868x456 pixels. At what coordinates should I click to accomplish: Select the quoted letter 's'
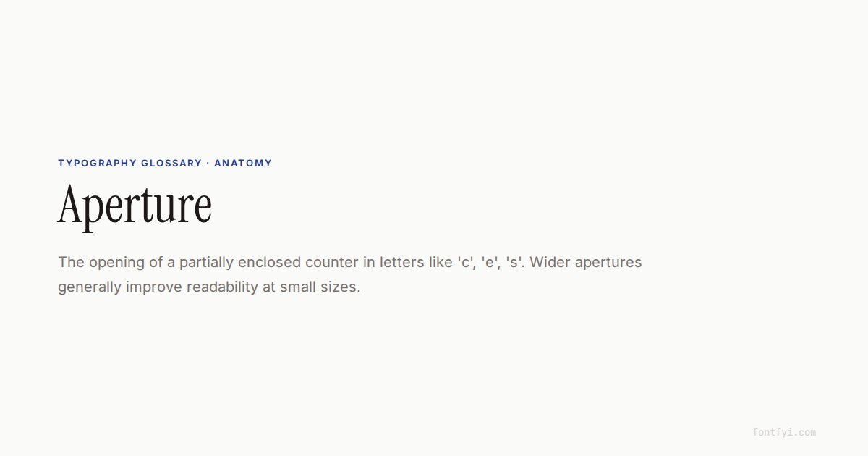[515, 262]
